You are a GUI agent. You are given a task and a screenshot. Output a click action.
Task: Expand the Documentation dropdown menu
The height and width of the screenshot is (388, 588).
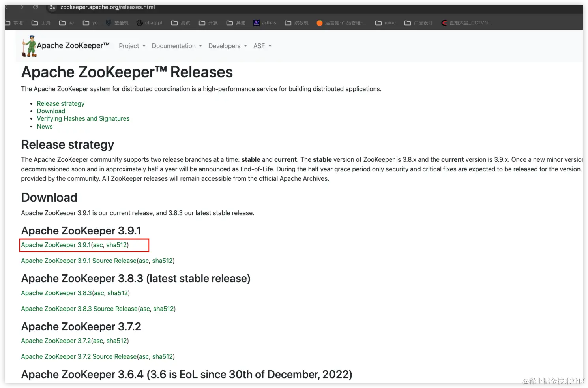tap(177, 46)
